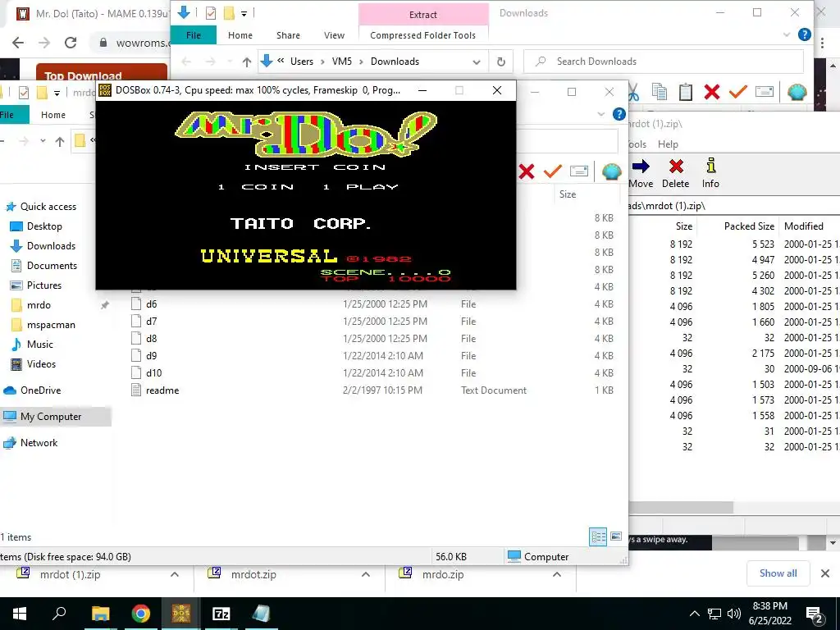
Task: Click the scissors Cut icon in Downloads window
Action: point(633,92)
